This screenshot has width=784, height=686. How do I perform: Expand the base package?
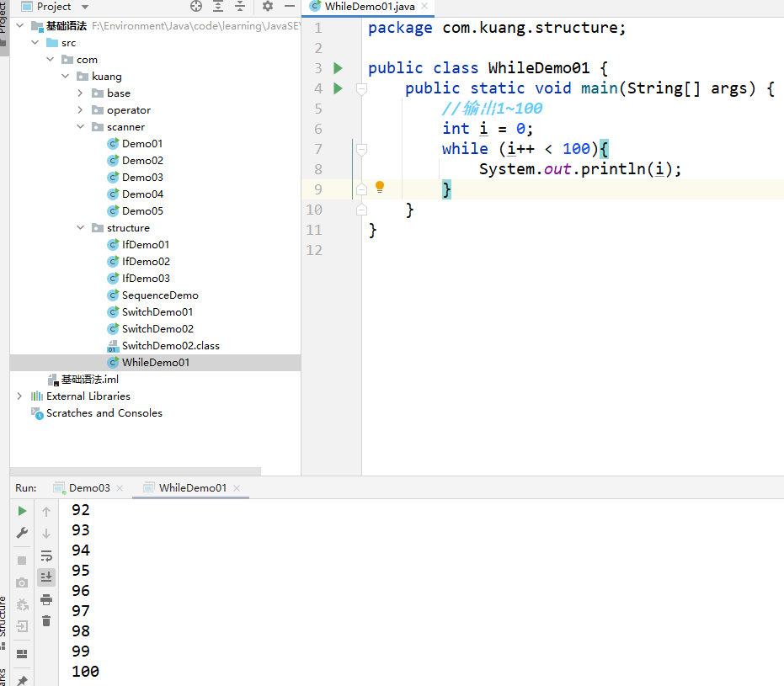80,93
